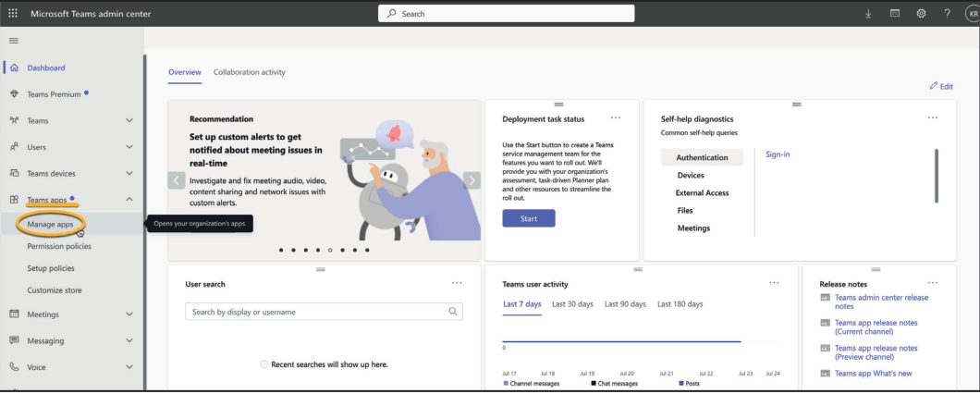980x394 pixels.
Task: Click the search magnifier in User search
Action: tap(453, 312)
